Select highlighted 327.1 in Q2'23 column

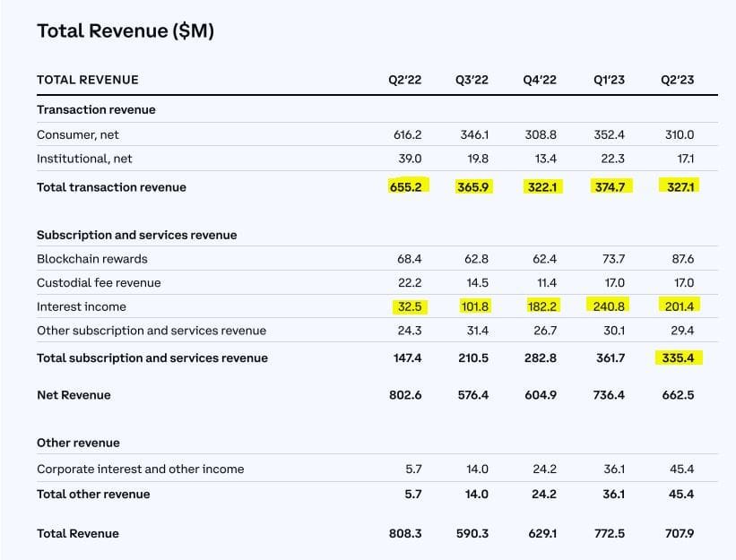coord(678,186)
